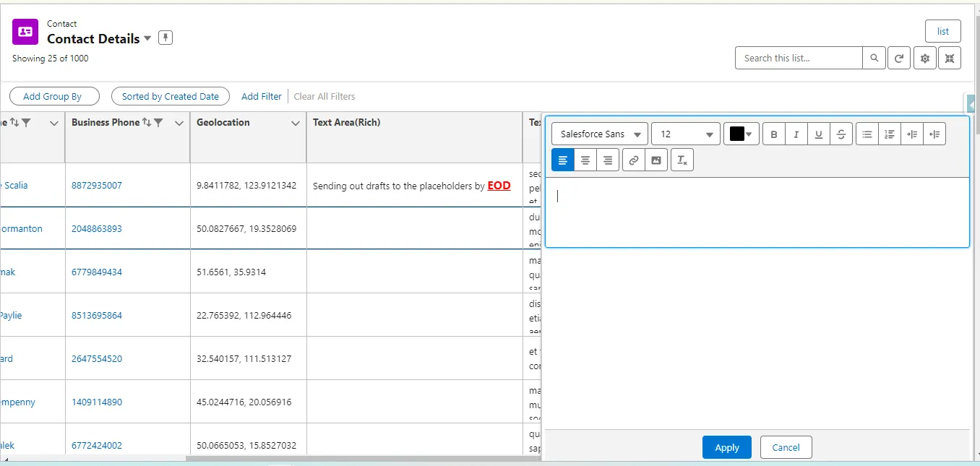Select the Sorted by Created Date control

tap(170, 96)
